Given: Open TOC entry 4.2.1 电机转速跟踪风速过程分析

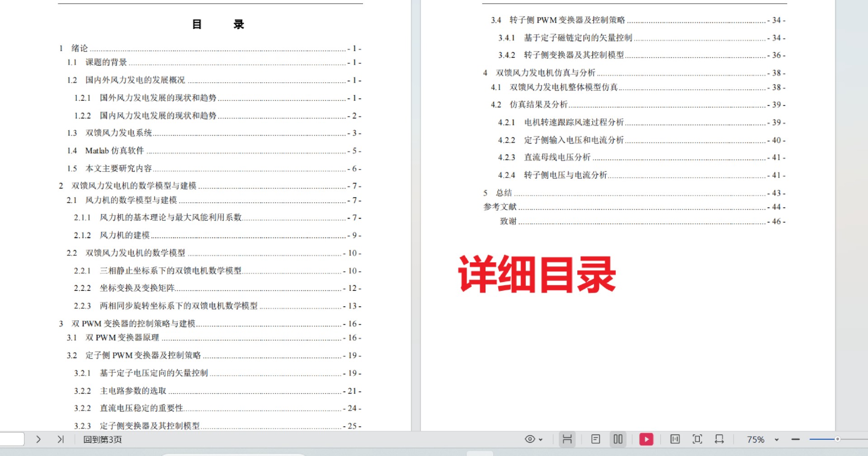Looking at the screenshot, I should click(x=642, y=122).
